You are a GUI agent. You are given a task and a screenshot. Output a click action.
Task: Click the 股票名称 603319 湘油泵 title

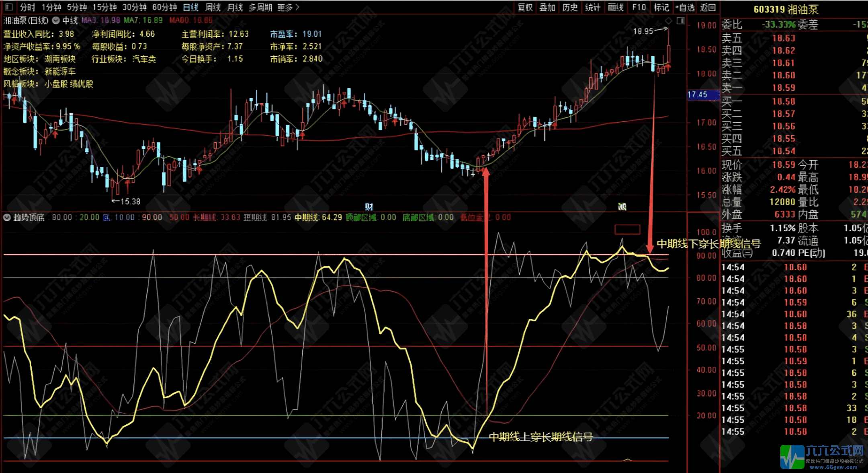point(786,9)
